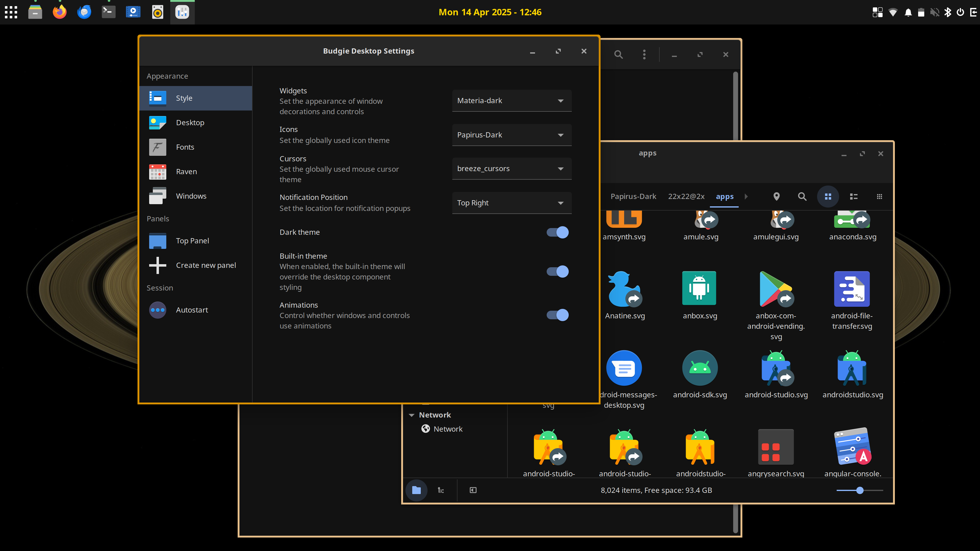The width and height of the screenshot is (980, 551).
Task: Open the Raven sidebar toggle icon
Action: [x=974, y=12]
